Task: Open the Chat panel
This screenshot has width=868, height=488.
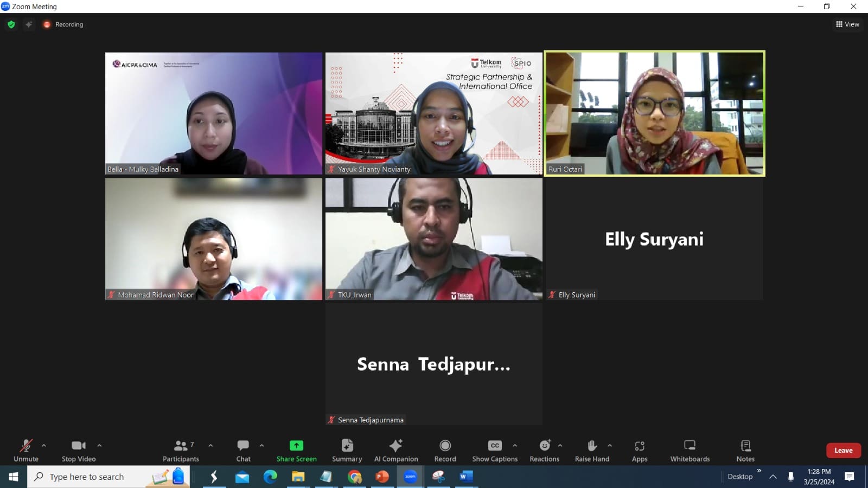Action: point(243,451)
